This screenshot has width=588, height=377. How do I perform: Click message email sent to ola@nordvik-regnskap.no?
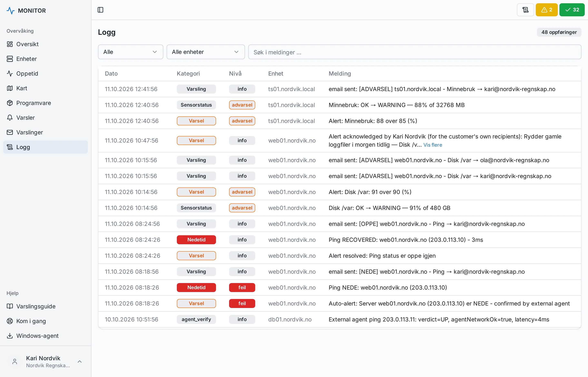pyautogui.click(x=439, y=160)
